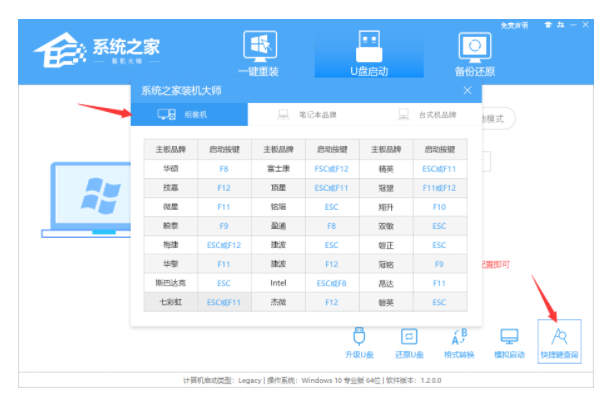Select the 斯巴达克 motherboard cell
The width and height of the screenshot is (603, 396).
[171, 283]
